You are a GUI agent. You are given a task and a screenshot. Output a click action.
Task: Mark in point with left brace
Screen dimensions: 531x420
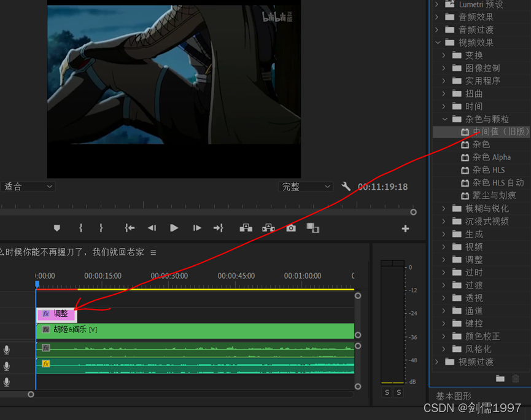coord(80,228)
